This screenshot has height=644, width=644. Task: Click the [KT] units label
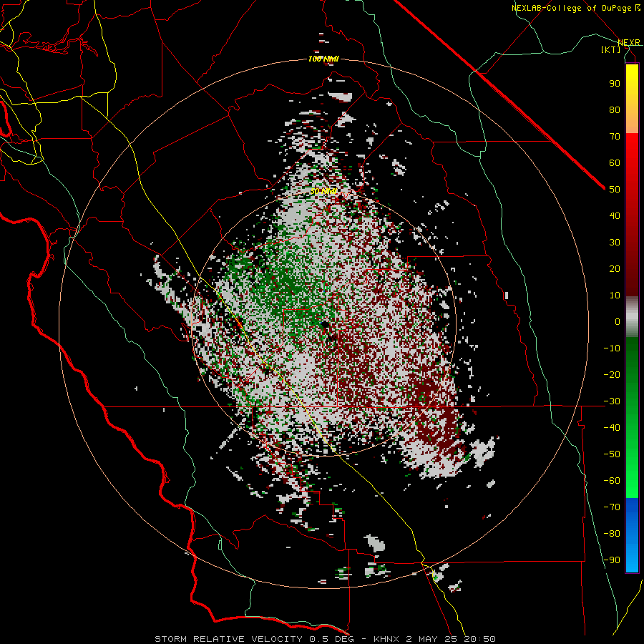[611, 49]
